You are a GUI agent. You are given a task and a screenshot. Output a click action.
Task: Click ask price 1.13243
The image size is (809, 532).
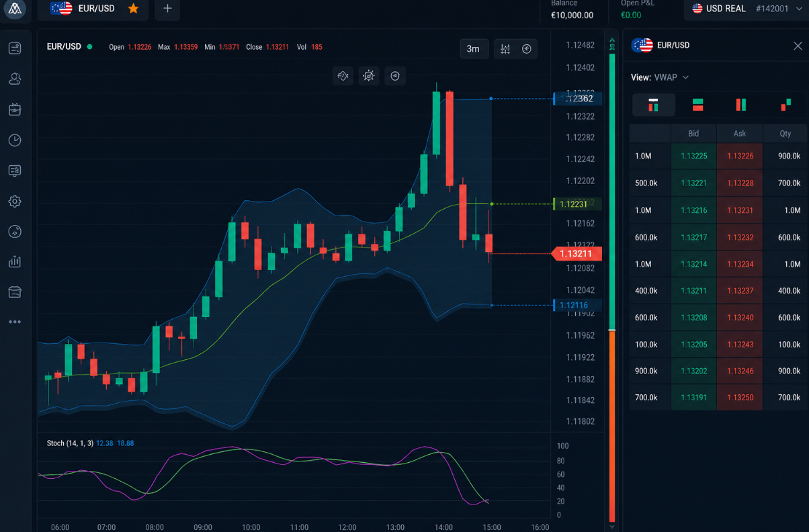(740, 345)
